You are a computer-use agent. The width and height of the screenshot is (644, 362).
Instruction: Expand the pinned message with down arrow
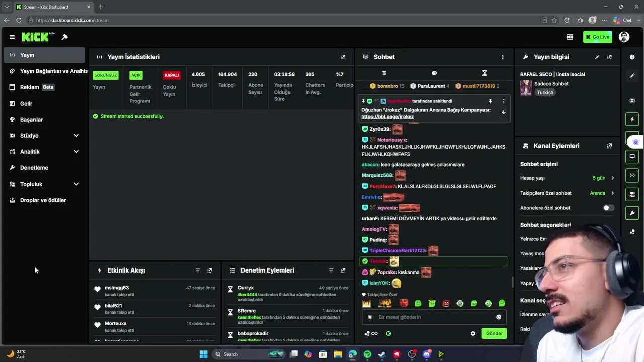pyautogui.click(x=504, y=112)
